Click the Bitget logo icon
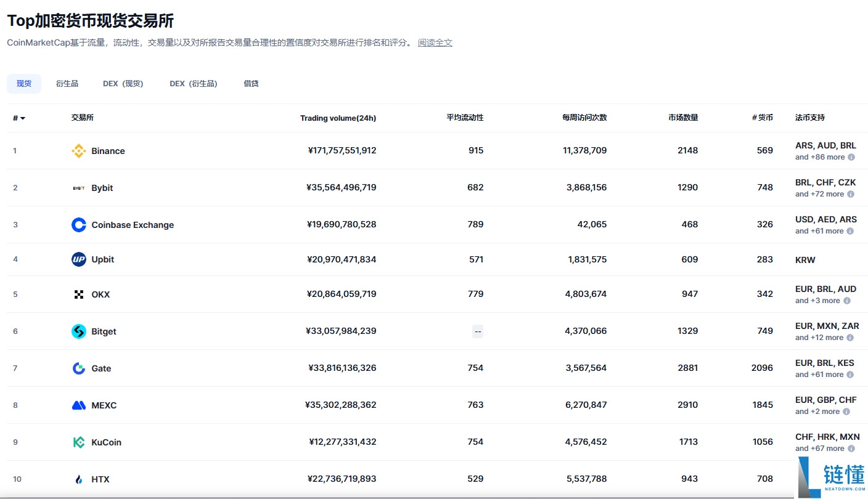 click(79, 331)
